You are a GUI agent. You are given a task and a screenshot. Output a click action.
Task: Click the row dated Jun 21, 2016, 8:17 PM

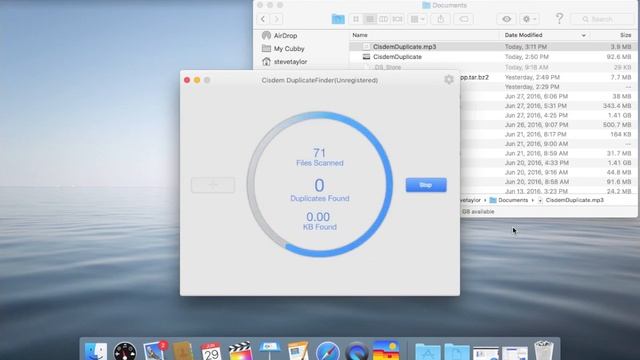(x=548, y=134)
